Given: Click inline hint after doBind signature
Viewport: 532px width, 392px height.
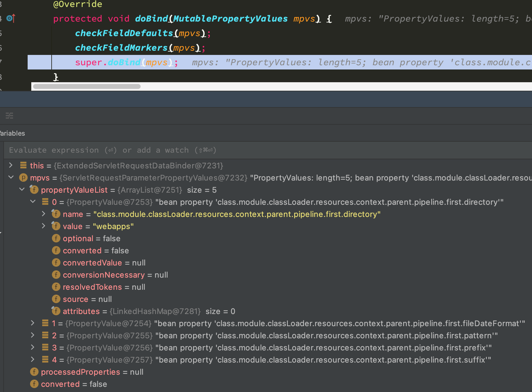Looking at the screenshot, I should [x=438, y=19].
